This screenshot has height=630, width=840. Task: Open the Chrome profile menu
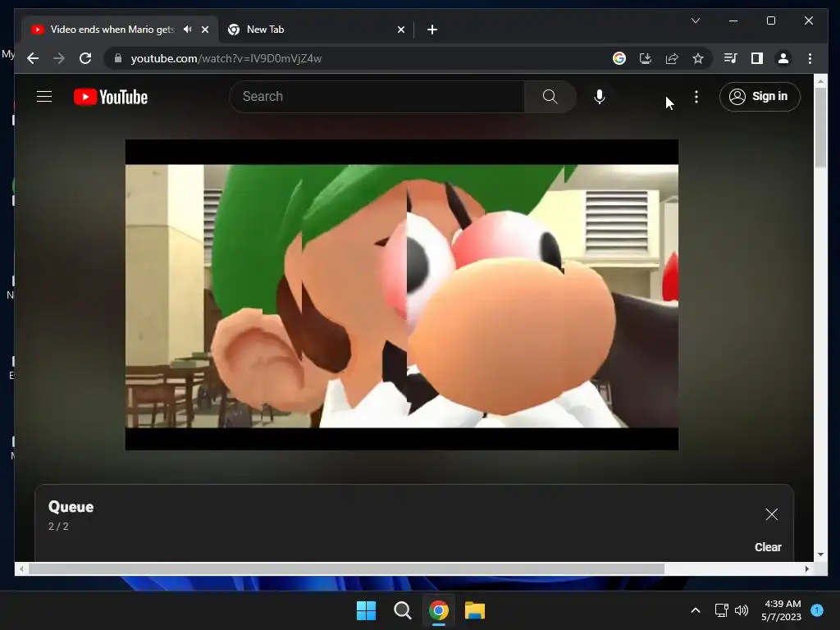pyautogui.click(x=783, y=58)
